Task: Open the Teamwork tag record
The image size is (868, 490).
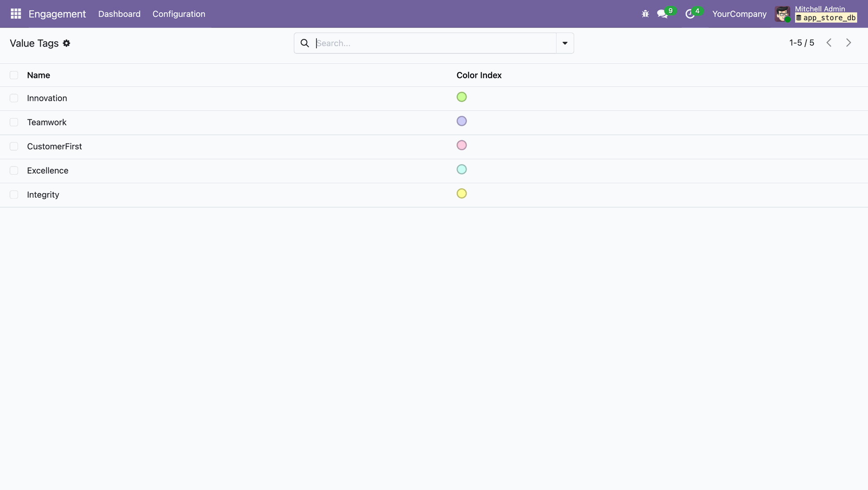Action: point(47,122)
